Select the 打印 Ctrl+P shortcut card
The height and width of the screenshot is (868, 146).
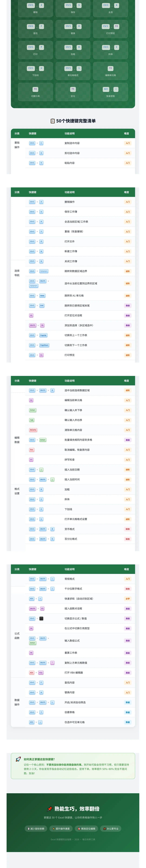(x=35, y=50)
